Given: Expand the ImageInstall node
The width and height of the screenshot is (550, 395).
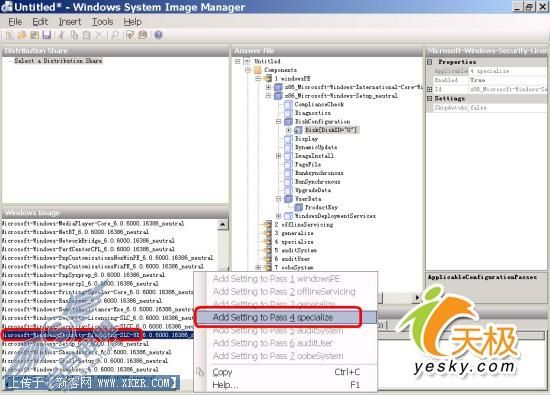Looking at the screenshot, I should click(279, 156).
